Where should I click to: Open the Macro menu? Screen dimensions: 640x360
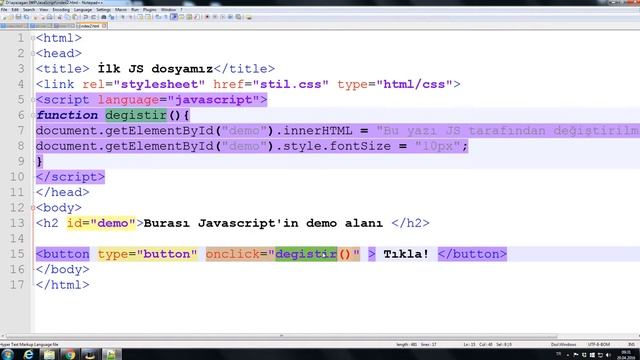tap(121, 10)
